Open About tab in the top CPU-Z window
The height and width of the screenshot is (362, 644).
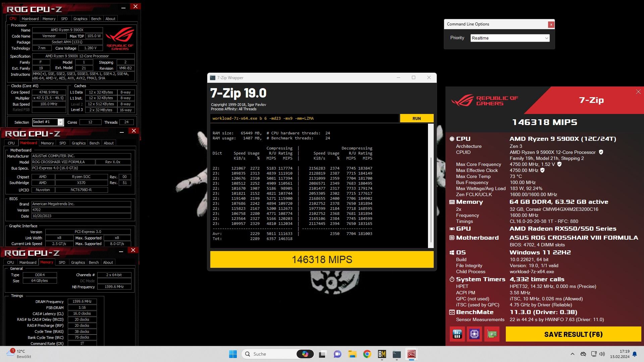click(110, 19)
